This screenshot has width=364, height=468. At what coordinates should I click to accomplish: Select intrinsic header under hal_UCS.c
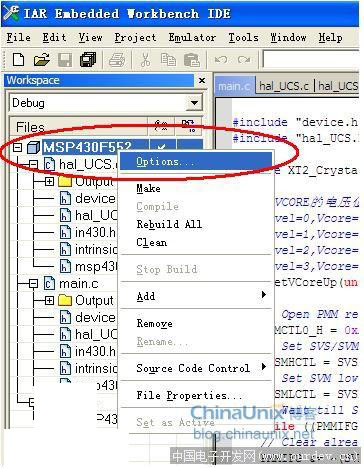pyautogui.click(x=96, y=249)
